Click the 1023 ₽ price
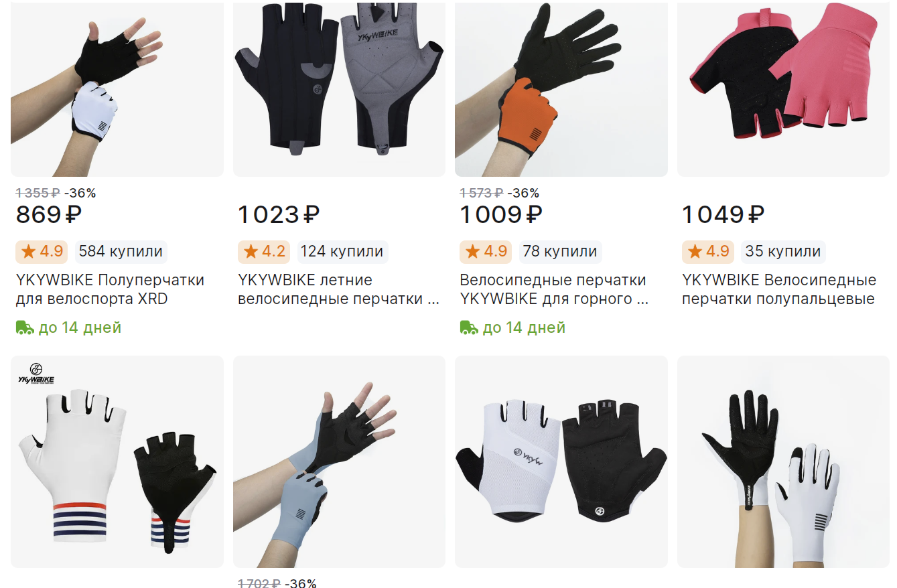Image resolution: width=897 pixels, height=588 pixels. coord(279,215)
